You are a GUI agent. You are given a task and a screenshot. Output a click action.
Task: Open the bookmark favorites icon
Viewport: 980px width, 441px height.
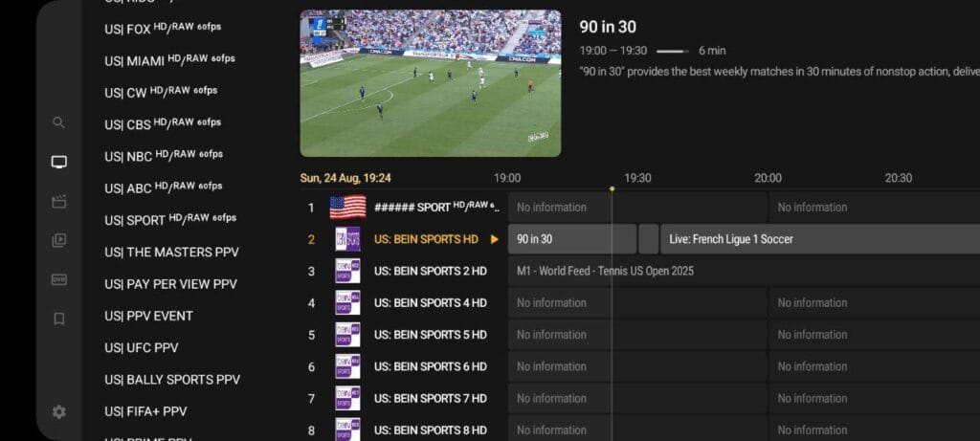coord(58,320)
